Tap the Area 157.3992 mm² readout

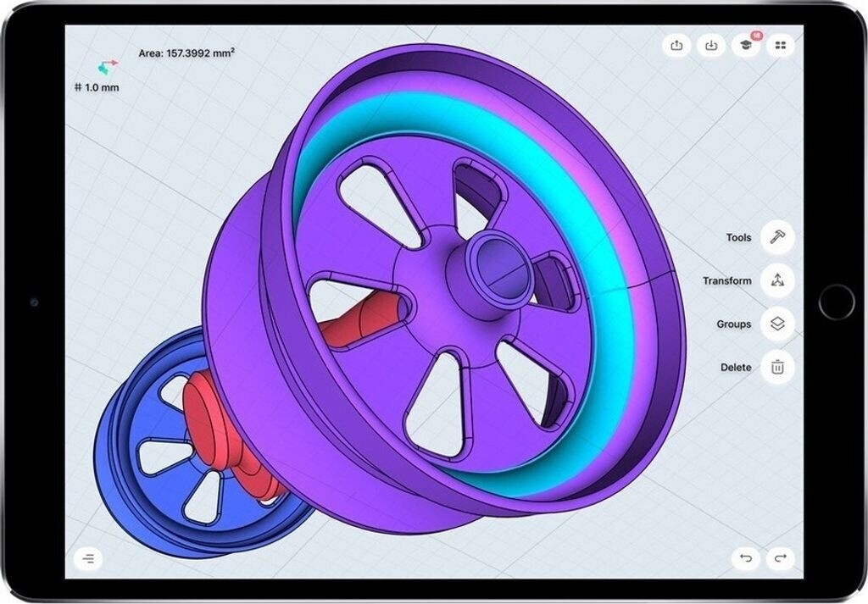(186, 53)
